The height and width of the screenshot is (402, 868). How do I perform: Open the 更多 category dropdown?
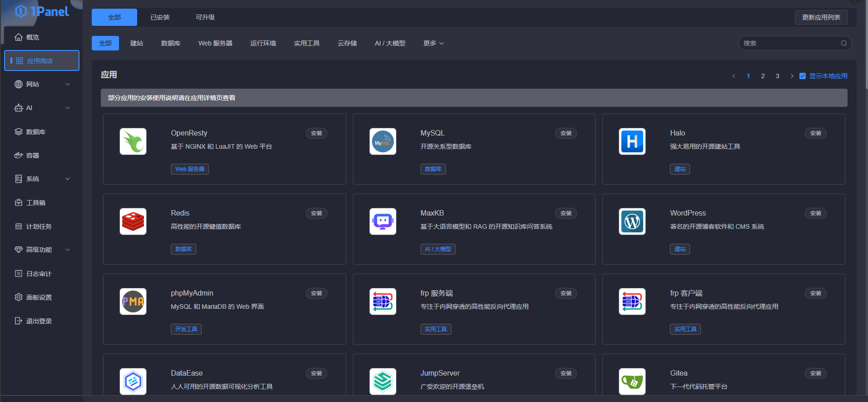pos(433,43)
